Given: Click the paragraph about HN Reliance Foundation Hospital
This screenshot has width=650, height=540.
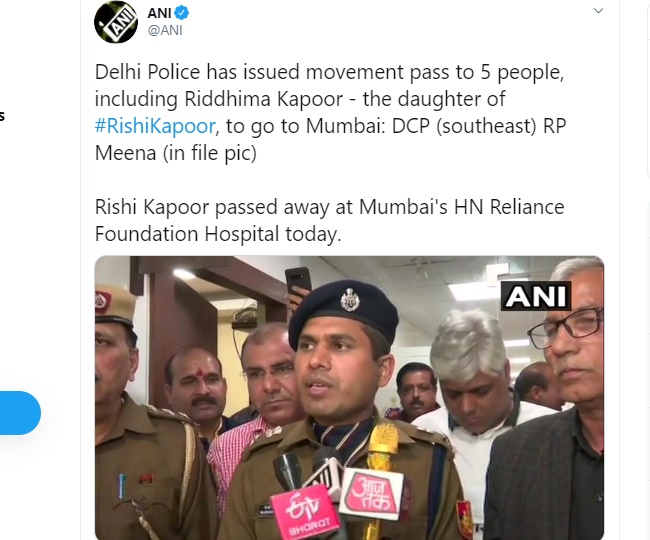Looking at the screenshot, I should click(x=330, y=220).
